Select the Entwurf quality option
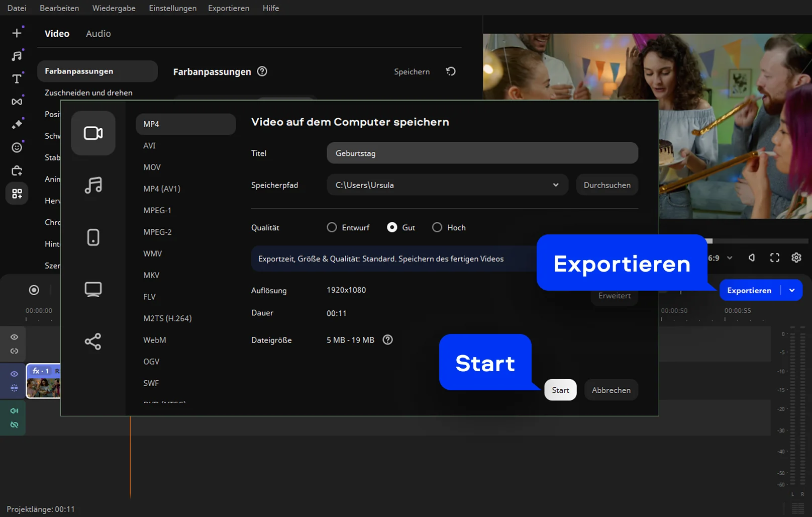This screenshot has width=812, height=517. tap(332, 227)
